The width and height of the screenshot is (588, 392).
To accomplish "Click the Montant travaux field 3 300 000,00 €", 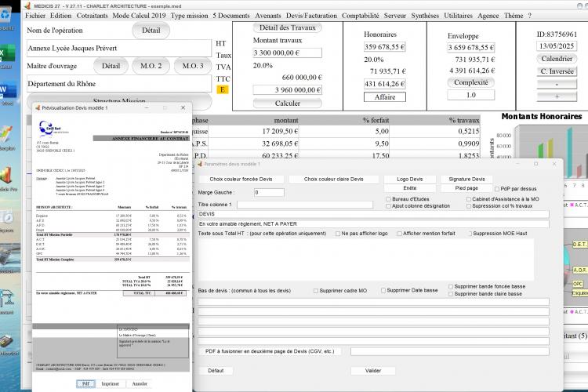I will coord(287,53).
